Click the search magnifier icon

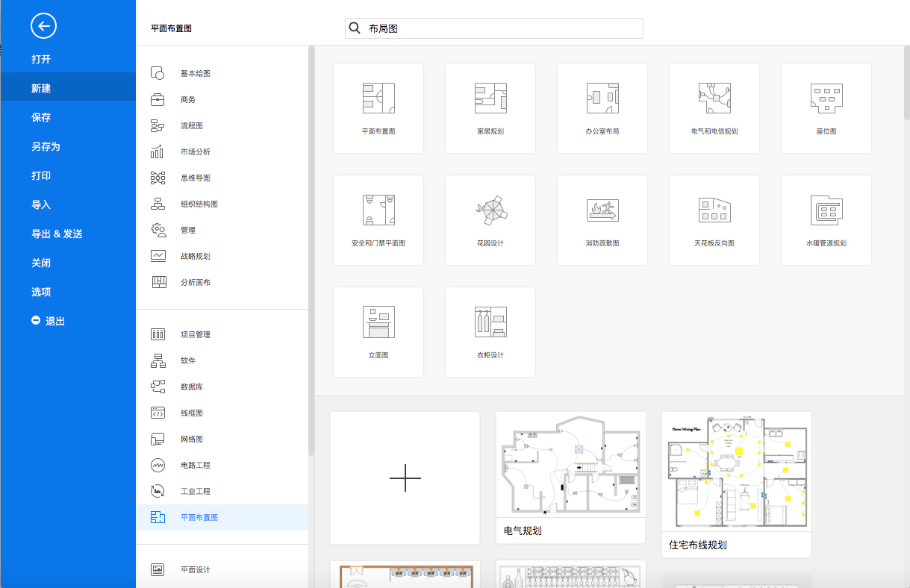tap(355, 28)
